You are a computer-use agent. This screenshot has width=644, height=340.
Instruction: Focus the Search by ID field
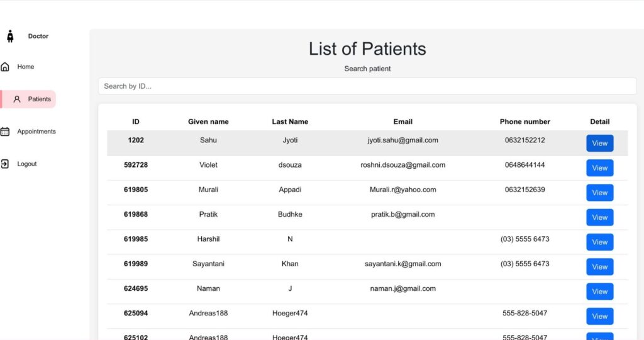(x=367, y=86)
